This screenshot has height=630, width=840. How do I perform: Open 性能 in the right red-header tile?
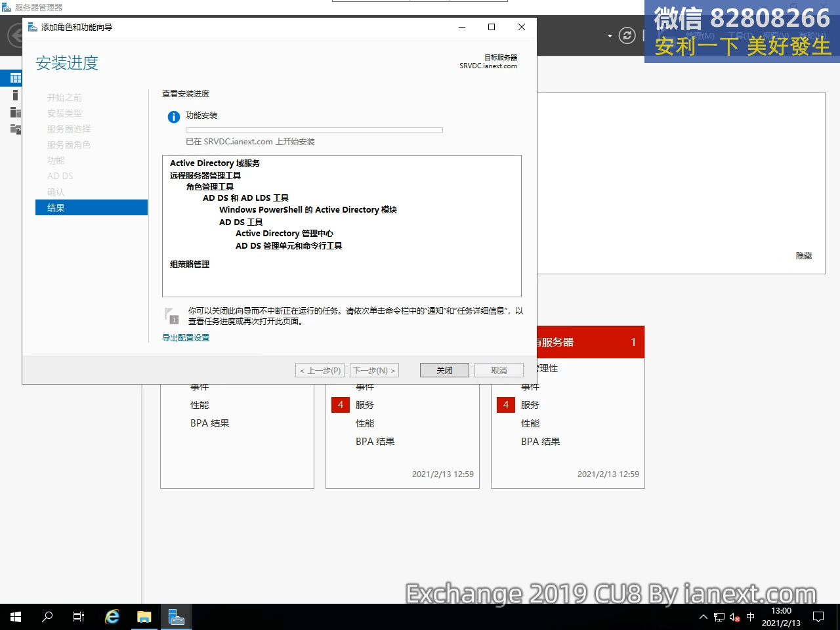click(x=530, y=423)
